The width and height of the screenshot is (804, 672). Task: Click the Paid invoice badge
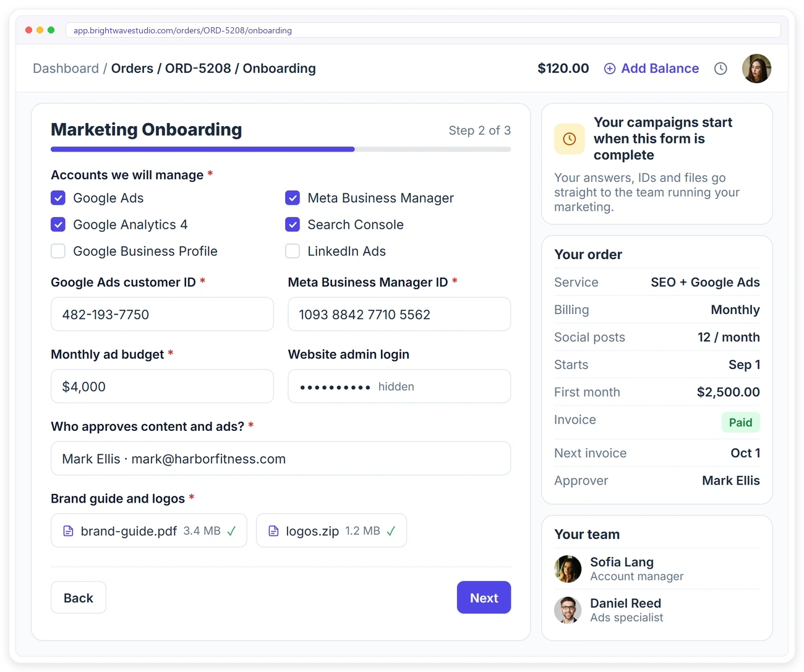click(x=740, y=422)
